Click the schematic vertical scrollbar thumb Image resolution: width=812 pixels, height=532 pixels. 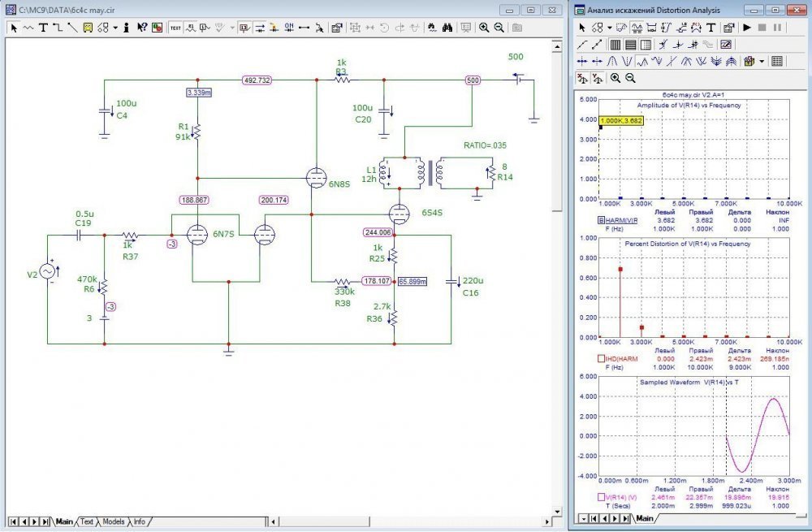click(x=557, y=132)
